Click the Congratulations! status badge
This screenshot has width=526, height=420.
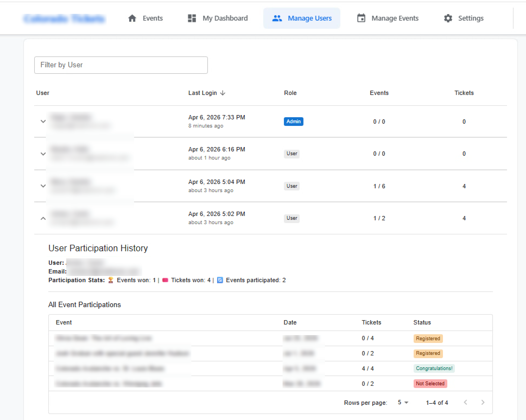click(434, 368)
